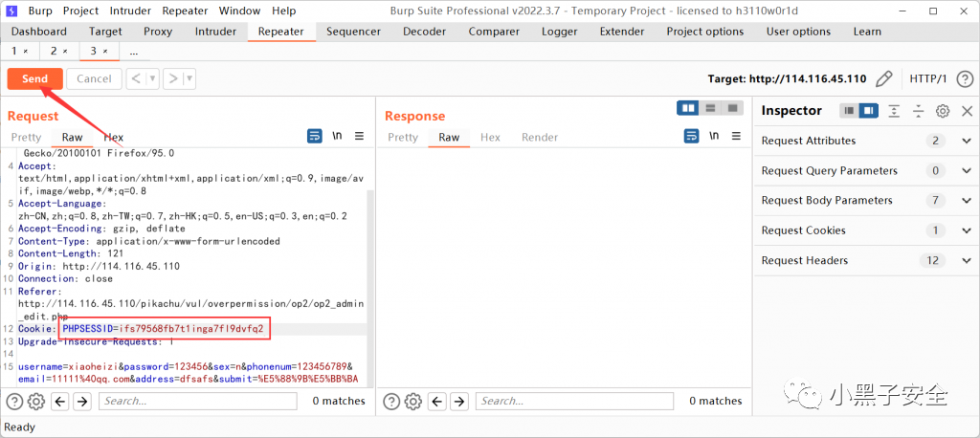Collapse all Inspector sections icon
The width and height of the screenshot is (980, 438).
[x=918, y=111]
